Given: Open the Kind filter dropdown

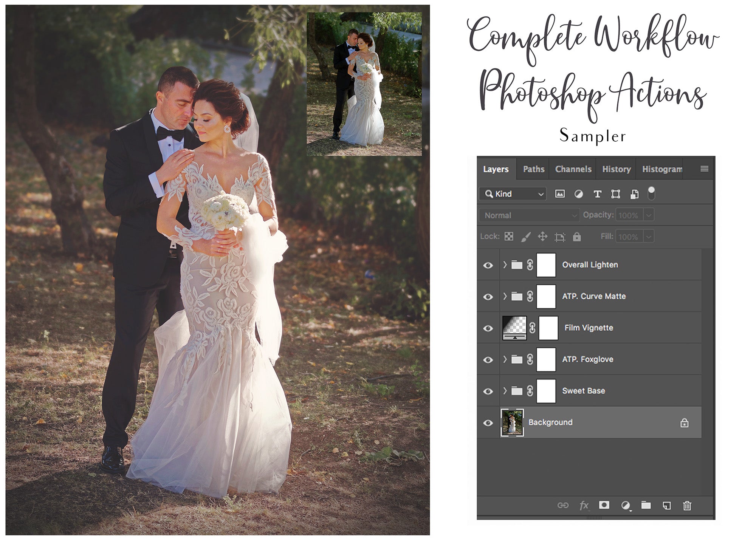Looking at the screenshot, I should (513, 193).
